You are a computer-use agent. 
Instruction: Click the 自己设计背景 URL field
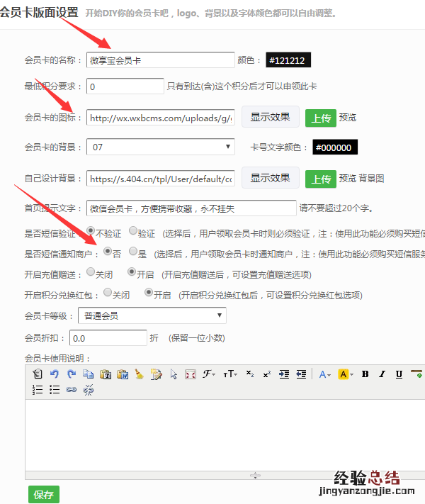161,179
